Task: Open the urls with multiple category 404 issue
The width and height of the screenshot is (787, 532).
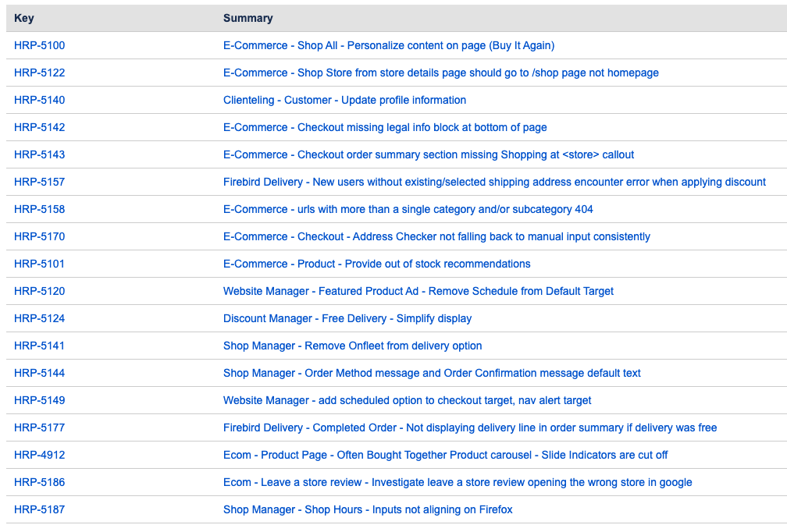Action: point(408,209)
